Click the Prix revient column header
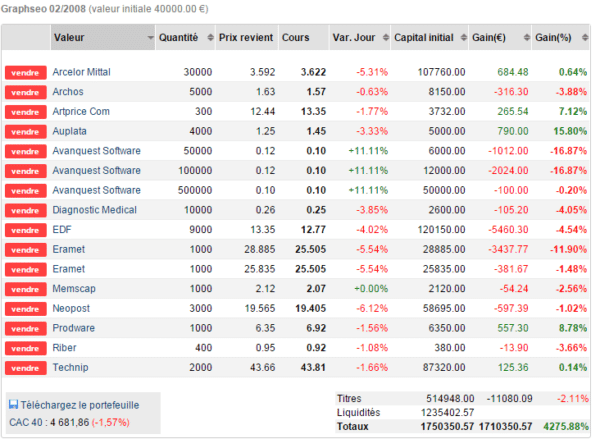 point(247,38)
